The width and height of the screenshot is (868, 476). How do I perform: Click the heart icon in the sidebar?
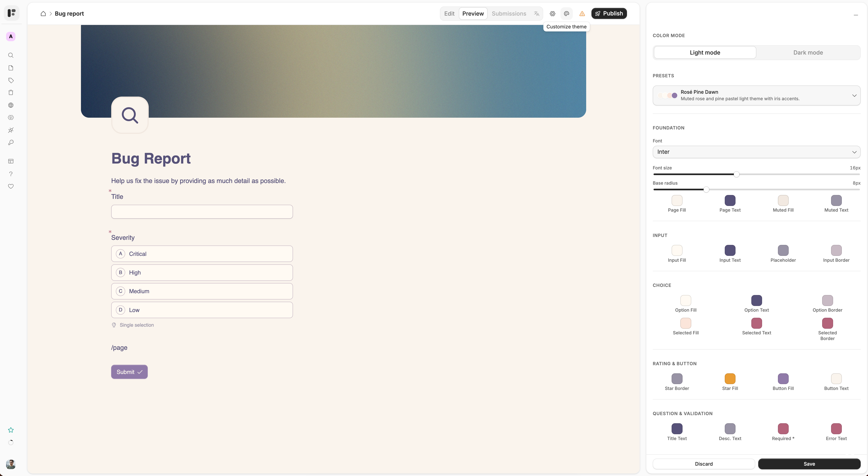coord(11,186)
